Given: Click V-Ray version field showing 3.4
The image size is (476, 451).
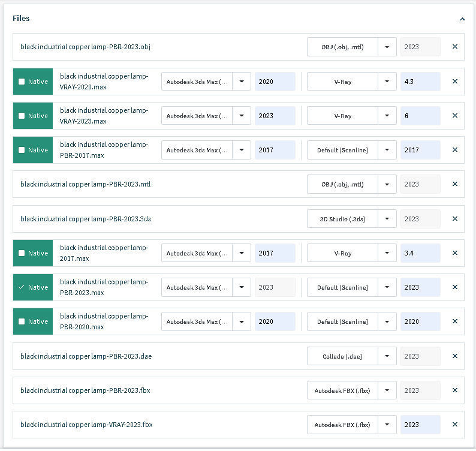Looking at the screenshot, I should 420,253.
